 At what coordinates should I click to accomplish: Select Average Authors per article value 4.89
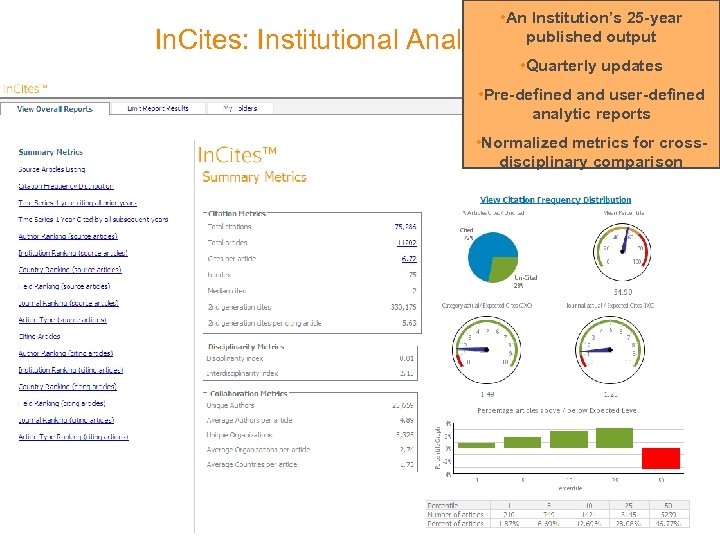pos(406,420)
